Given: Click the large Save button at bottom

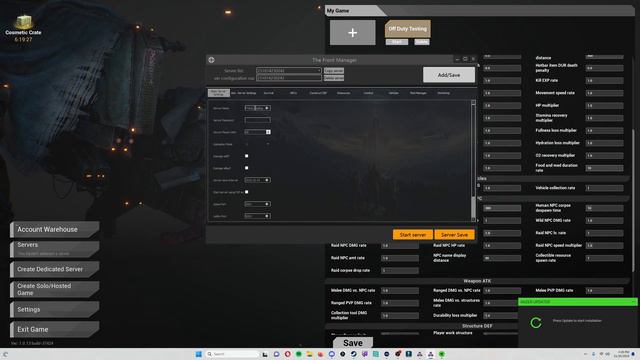Looking at the screenshot, I should [x=353, y=343].
